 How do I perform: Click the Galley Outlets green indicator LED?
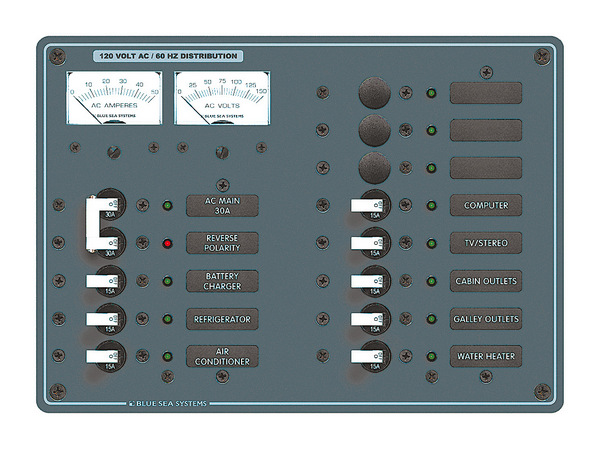click(431, 319)
